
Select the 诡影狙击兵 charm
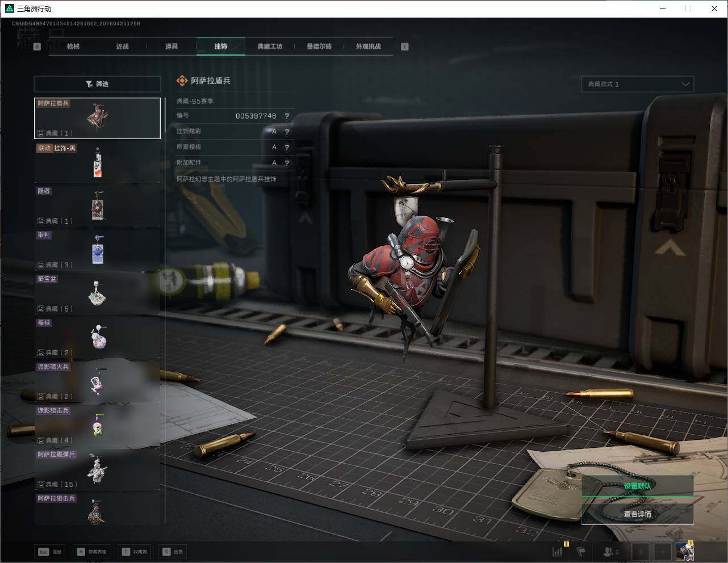tap(97, 425)
